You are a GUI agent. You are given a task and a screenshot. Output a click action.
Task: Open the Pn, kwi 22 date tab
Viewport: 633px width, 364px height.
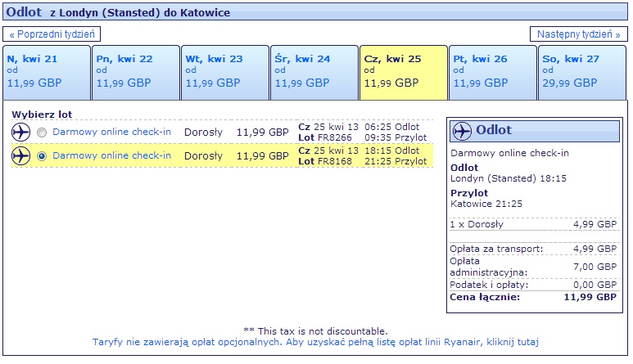136,73
